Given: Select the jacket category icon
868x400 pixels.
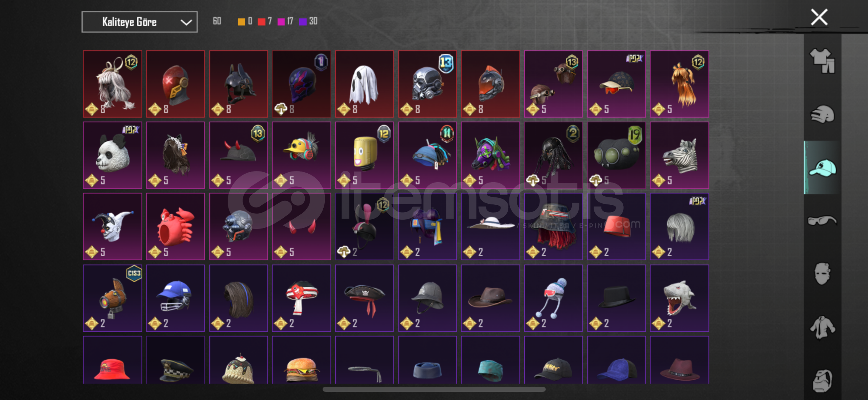Looking at the screenshot, I should click(x=822, y=327).
